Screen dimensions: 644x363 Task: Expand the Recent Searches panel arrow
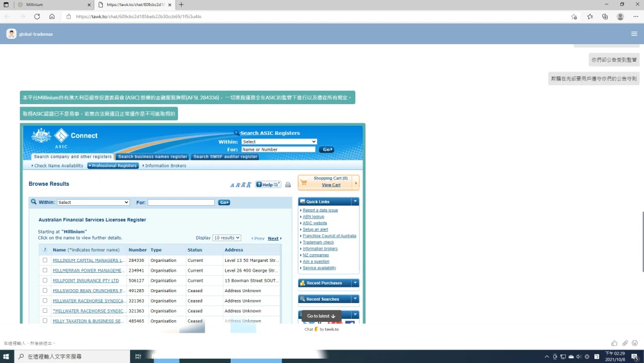point(355,299)
